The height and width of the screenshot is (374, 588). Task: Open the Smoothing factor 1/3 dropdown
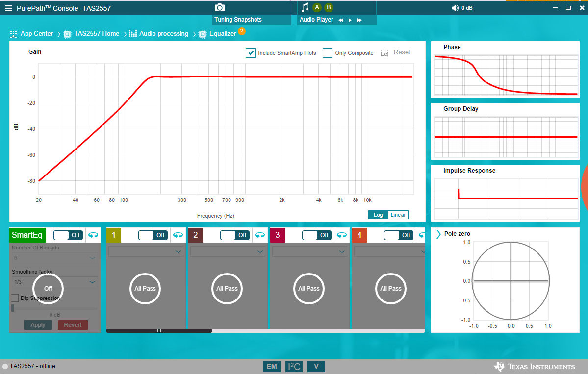[x=55, y=282]
